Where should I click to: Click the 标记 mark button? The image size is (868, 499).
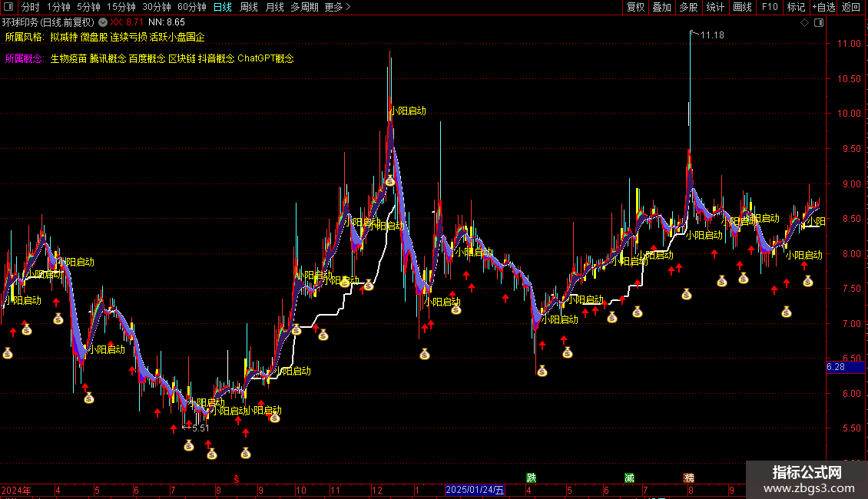(796, 7)
